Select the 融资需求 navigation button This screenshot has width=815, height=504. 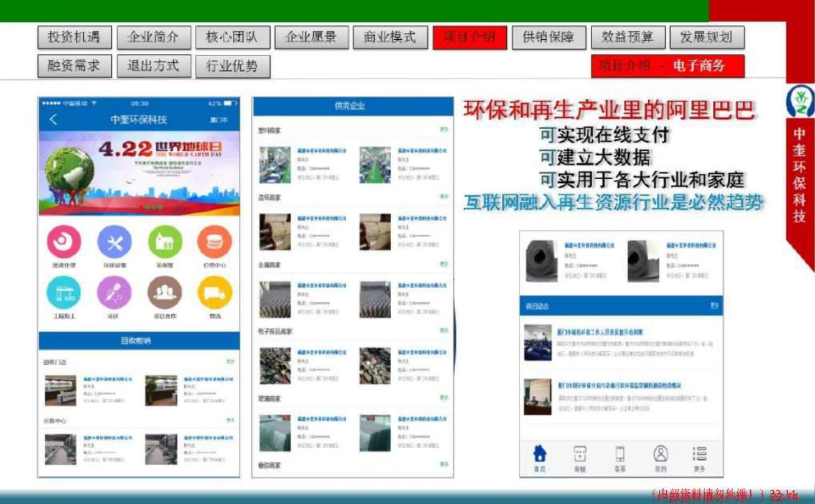[74, 66]
